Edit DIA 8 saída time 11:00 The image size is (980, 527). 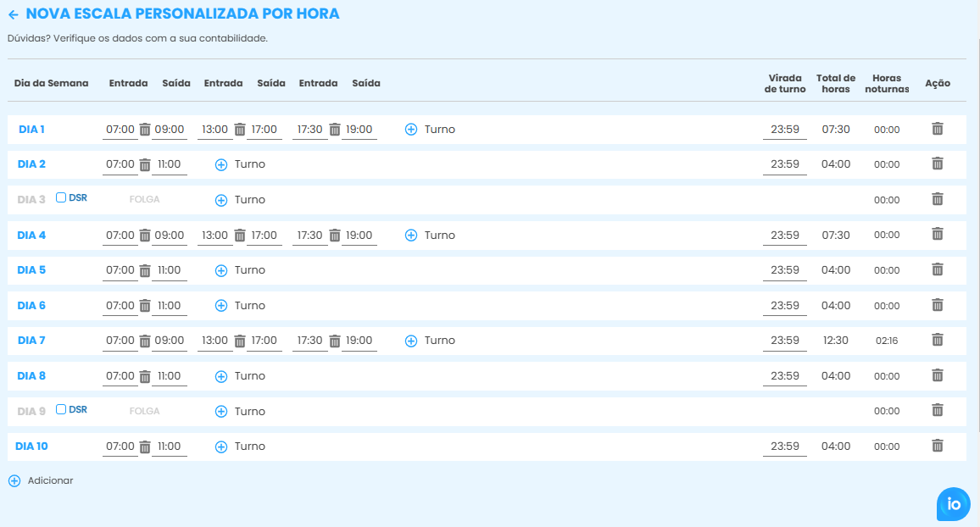pos(170,376)
